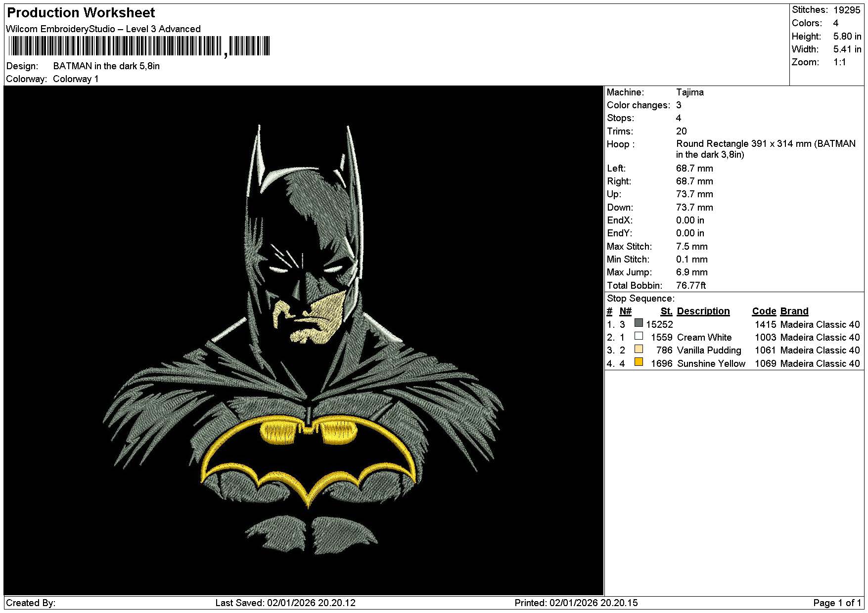Screen dimensions: 868x613
Task: Select the trims value "20"
Action: tap(682, 131)
